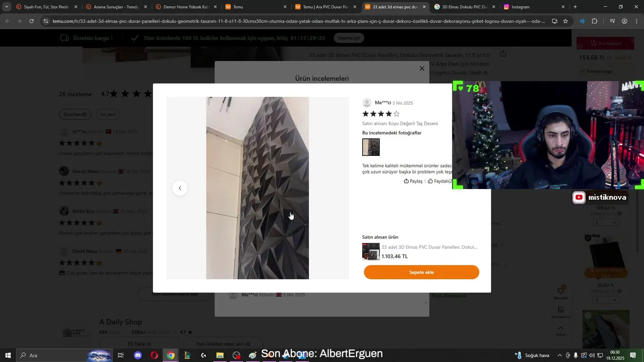The height and width of the screenshot is (362, 644).
Task: Open the tab search dropdown arrow
Action: tap(7, 7)
